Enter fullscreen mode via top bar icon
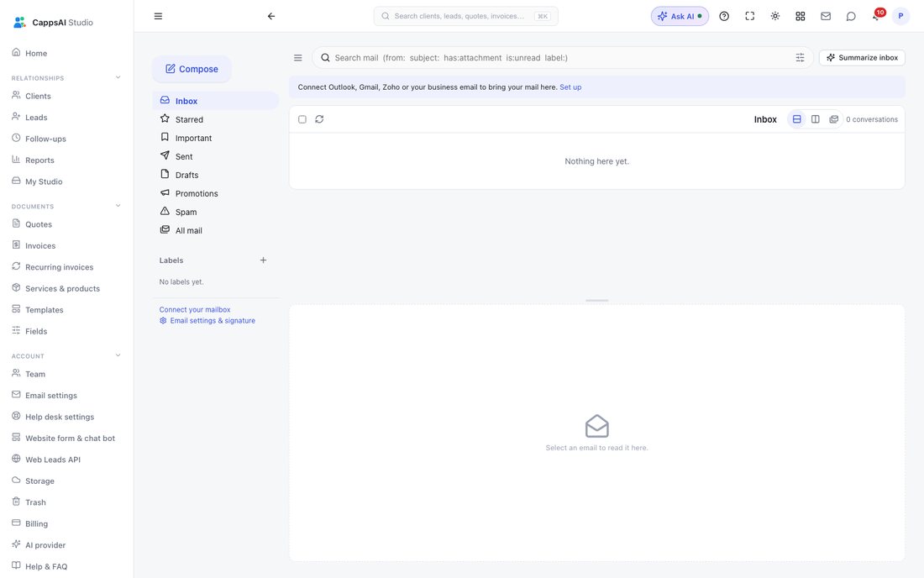 [749, 17]
